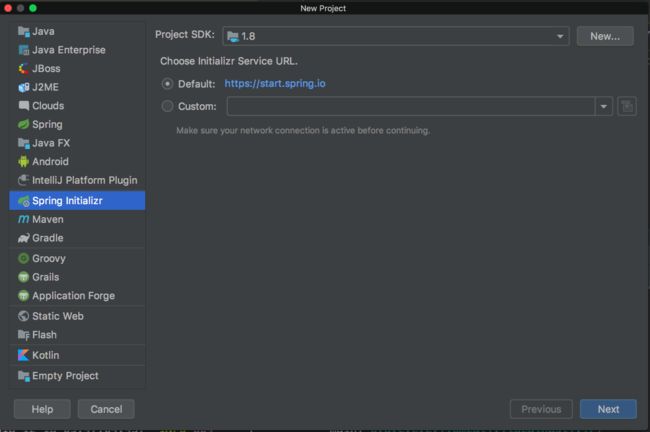Click the SDK folder icon beside 1.8
Screen dimensions: 650x432
233,36
